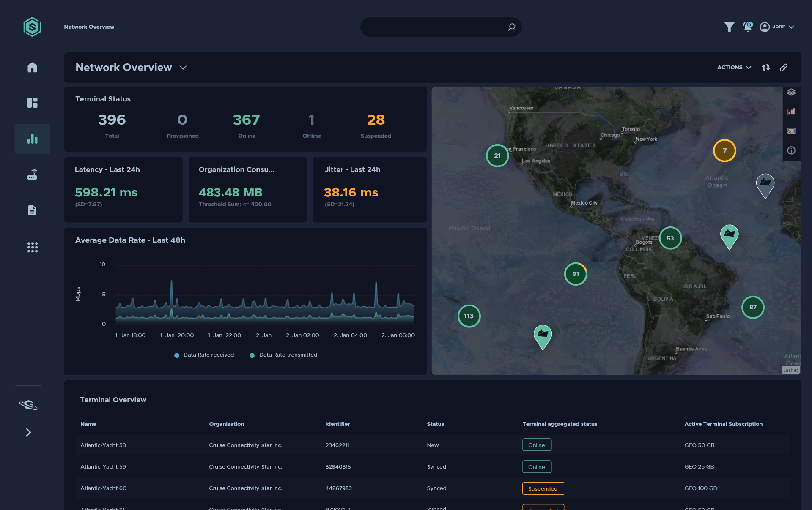This screenshot has height=510, width=812.
Task: Click the orange cluster marker 7
Action: (x=724, y=150)
